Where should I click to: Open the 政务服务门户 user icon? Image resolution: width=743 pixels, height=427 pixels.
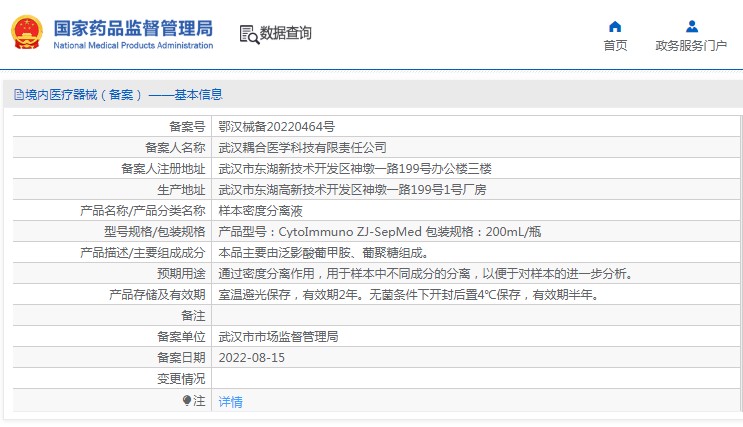tap(692, 26)
